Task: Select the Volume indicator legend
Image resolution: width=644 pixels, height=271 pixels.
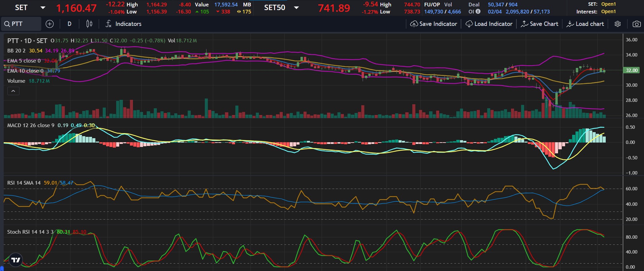Action: [x=16, y=81]
